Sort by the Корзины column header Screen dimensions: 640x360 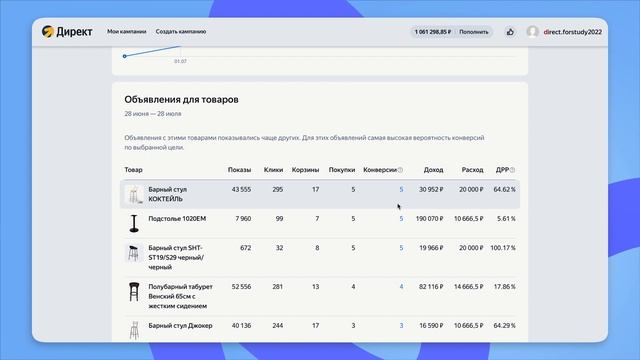pos(305,170)
